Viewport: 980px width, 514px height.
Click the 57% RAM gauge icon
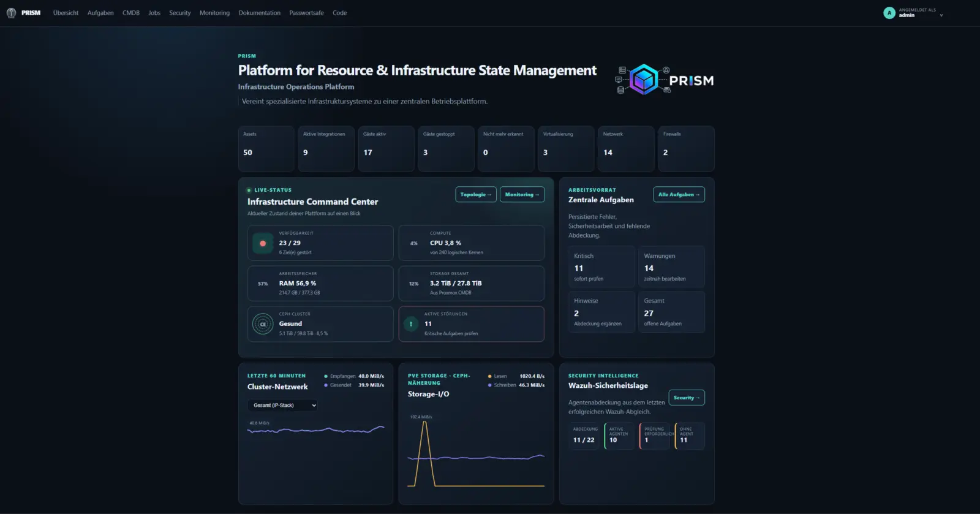(263, 284)
